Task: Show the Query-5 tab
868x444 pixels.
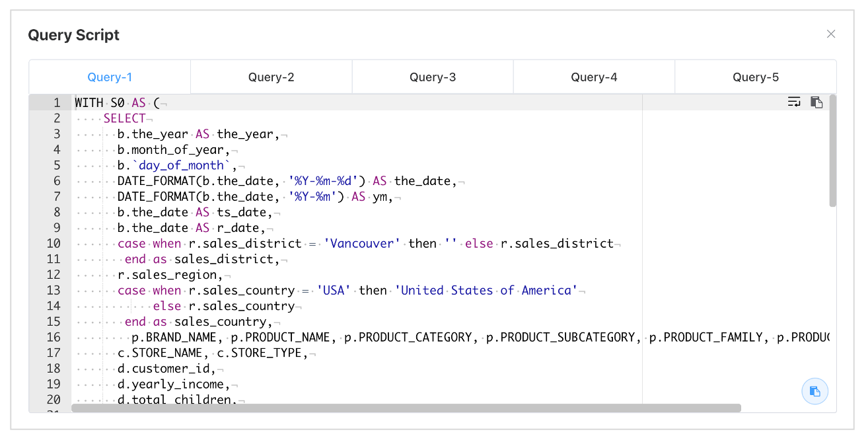Action: pyautogui.click(x=755, y=77)
